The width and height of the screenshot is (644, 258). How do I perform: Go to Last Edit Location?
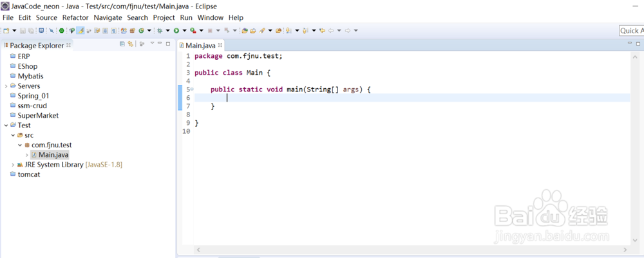[323, 30]
